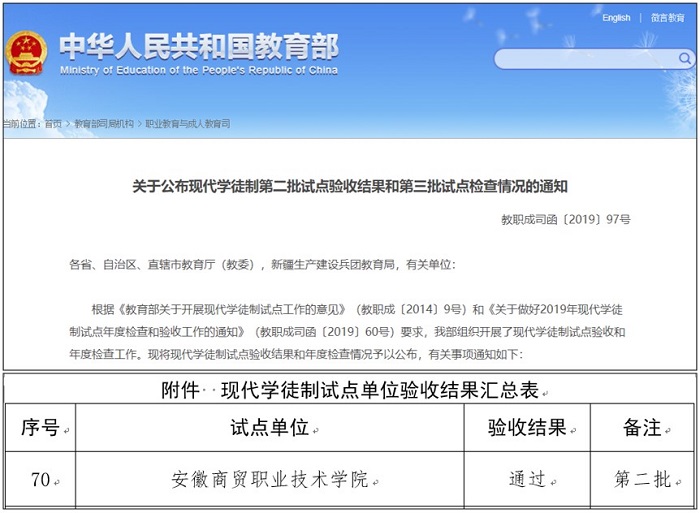
Task: Click the 中华人民共和国教育部 site title
Action: [199, 46]
